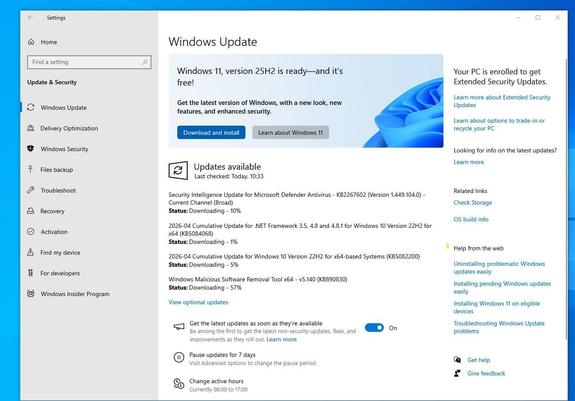Screen dimensions: 575x401
Task: Click the Windows Update page heading
Action: click(x=213, y=42)
